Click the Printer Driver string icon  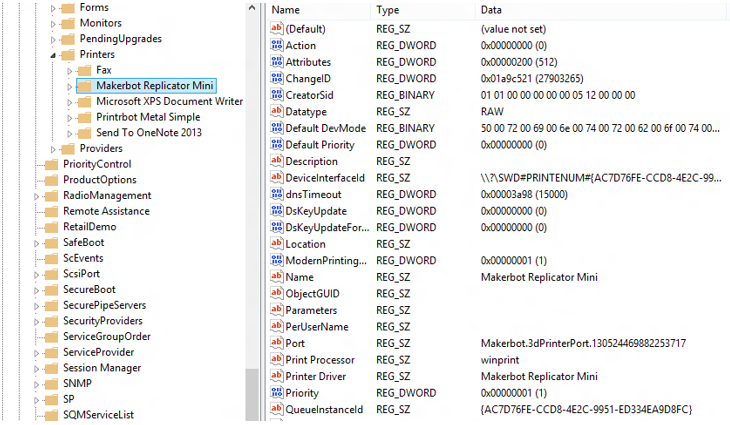point(277,376)
